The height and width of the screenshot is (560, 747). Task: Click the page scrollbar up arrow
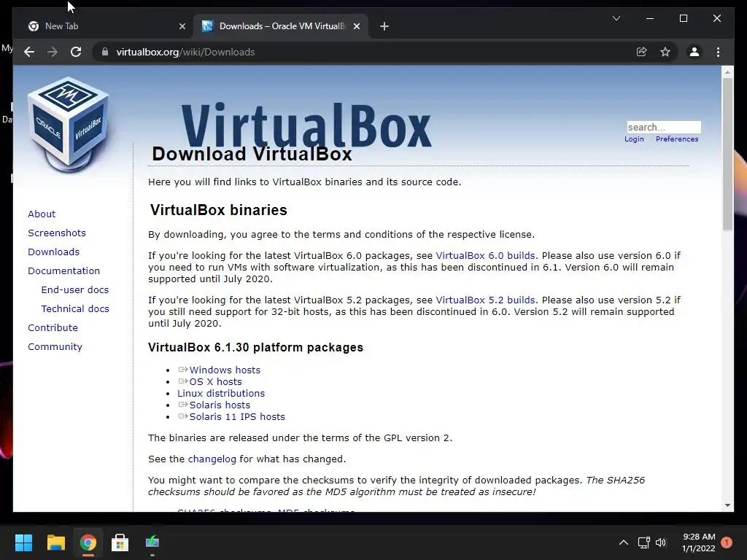tap(727, 72)
